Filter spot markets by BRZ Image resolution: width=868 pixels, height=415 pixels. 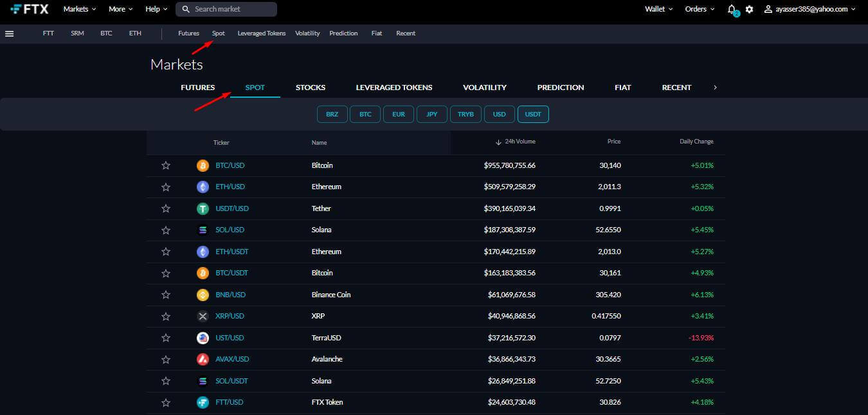click(x=332, y=114)
